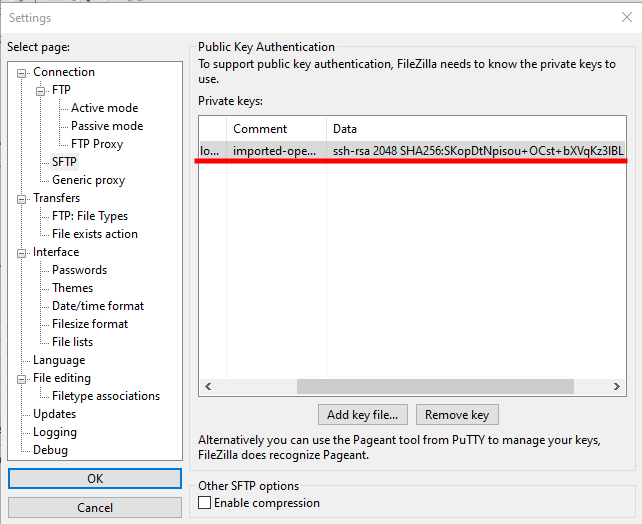
Task: Click the horizontal scrollbar thumb
Action: [x=435, y=386]
